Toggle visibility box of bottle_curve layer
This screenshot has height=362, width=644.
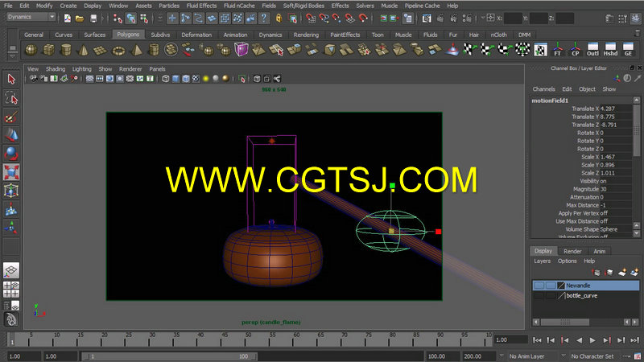[539, 295]
